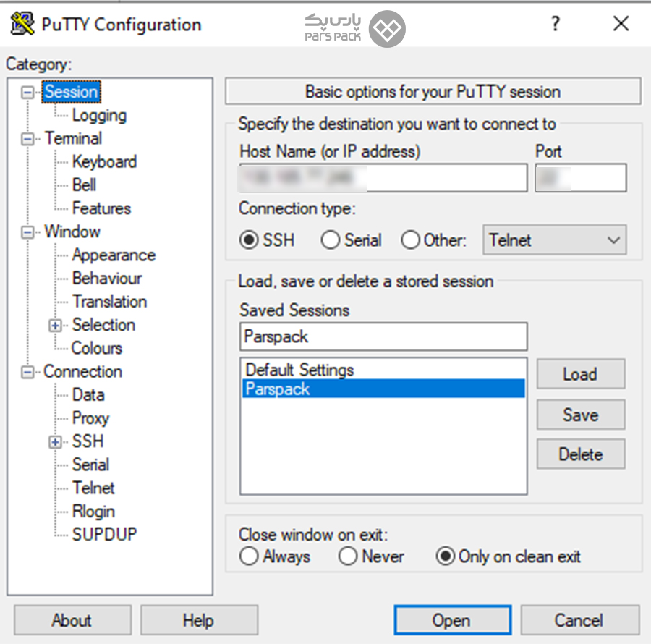The image size is (651, 644).
Task: Open the Keyboard settings category
Action: 104,162
